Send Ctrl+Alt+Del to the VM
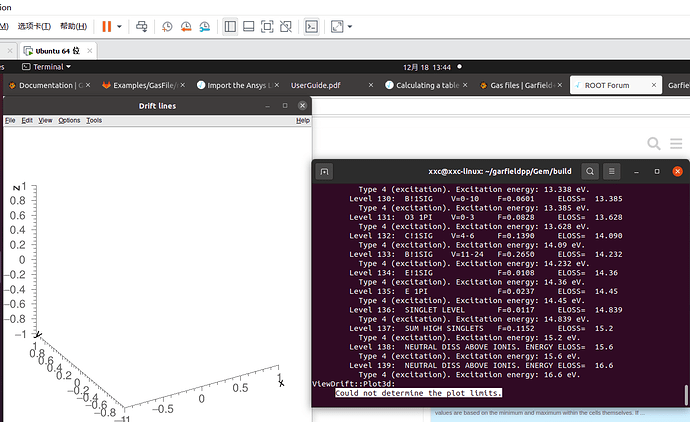 142,26
